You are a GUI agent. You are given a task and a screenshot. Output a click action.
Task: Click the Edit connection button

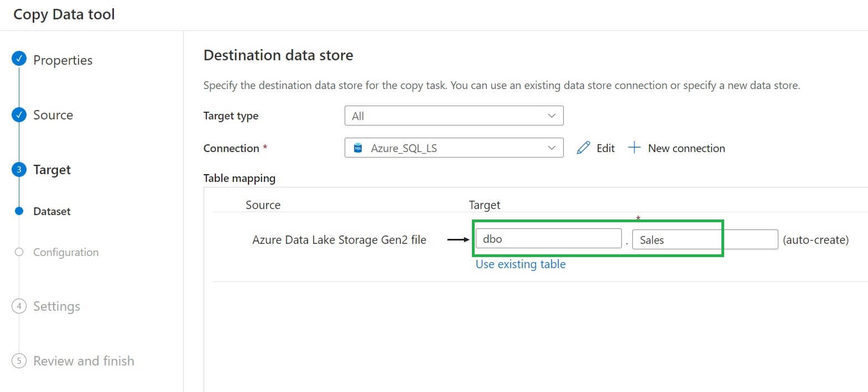tap(605, 148)
